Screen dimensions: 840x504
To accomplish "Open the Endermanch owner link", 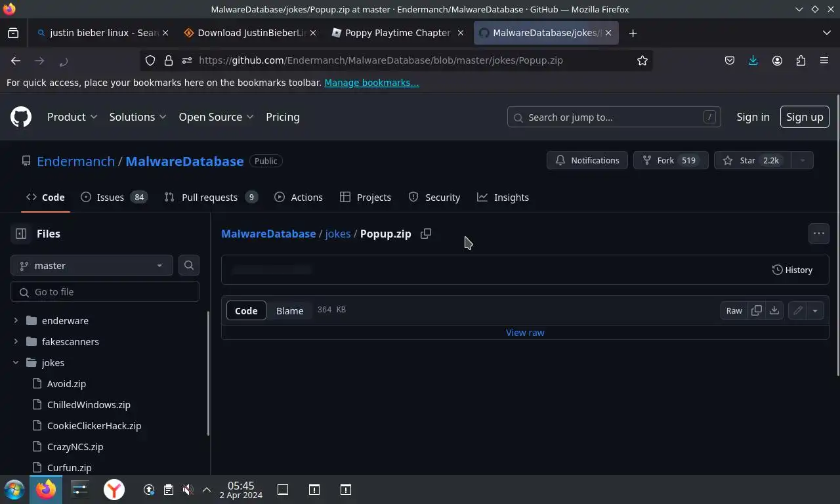I will point(75,161).
